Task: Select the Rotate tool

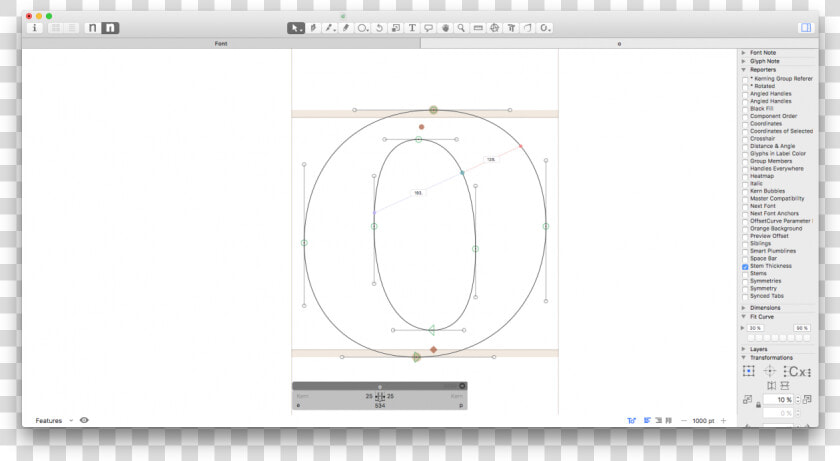Action: 379,28
